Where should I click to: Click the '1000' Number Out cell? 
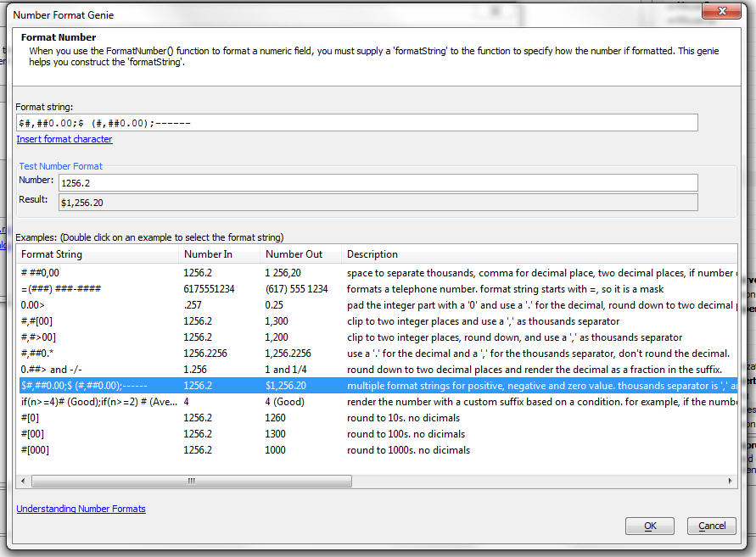(x=275, y=450)
